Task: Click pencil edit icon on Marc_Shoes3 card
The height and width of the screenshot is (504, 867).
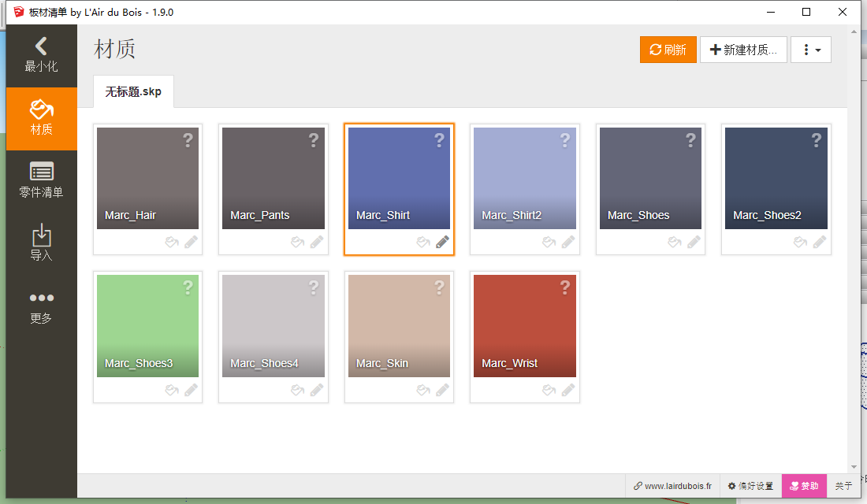Action: 192,390
